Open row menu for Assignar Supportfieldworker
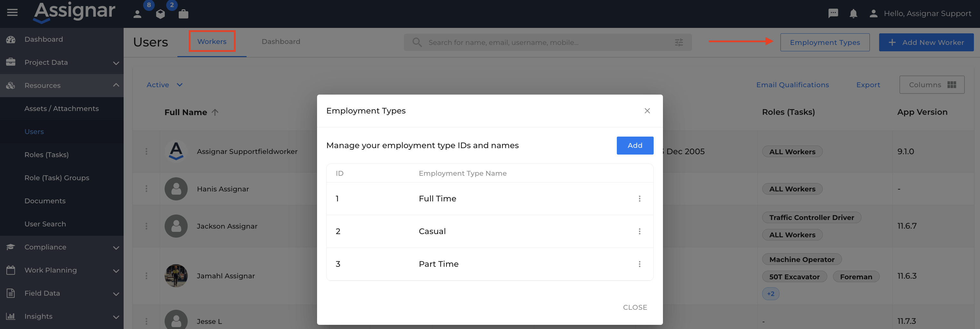This screenshot has height=329, width=980. (x=146, y=152)
